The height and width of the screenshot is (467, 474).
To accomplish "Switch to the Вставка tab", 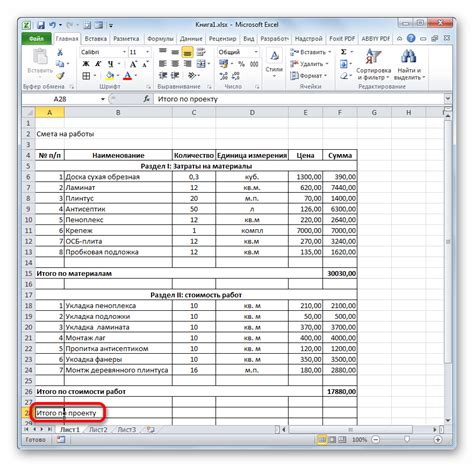I will tap(96, 39).
